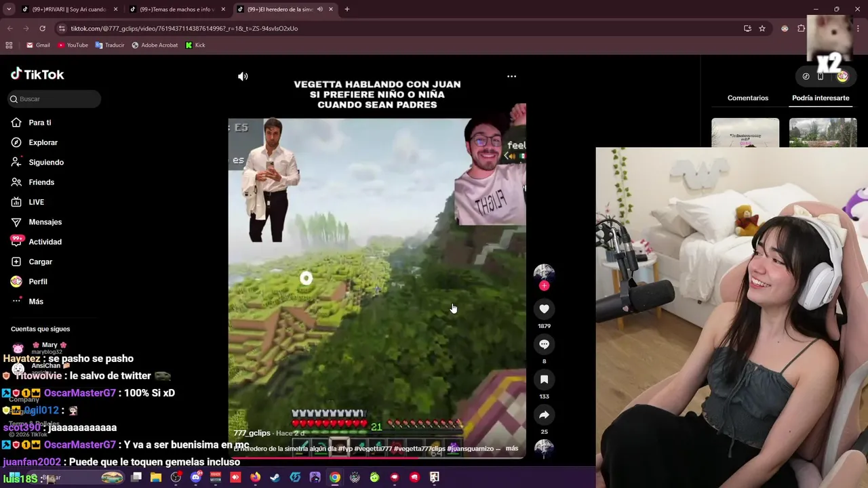Viewport: 868px width, 488px height.
Task: Mute the TikTok video sound
Action: pos(243,77)
